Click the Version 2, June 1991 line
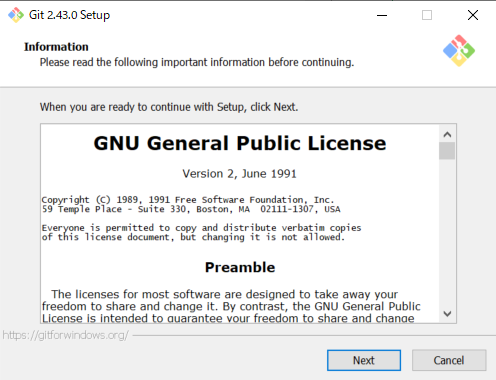Image resolution: width=496 pixels, height=380 pixels. pos(239,174)
